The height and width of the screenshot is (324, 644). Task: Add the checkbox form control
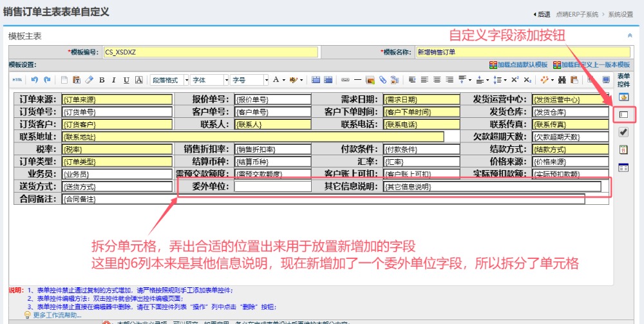[623, 132]
